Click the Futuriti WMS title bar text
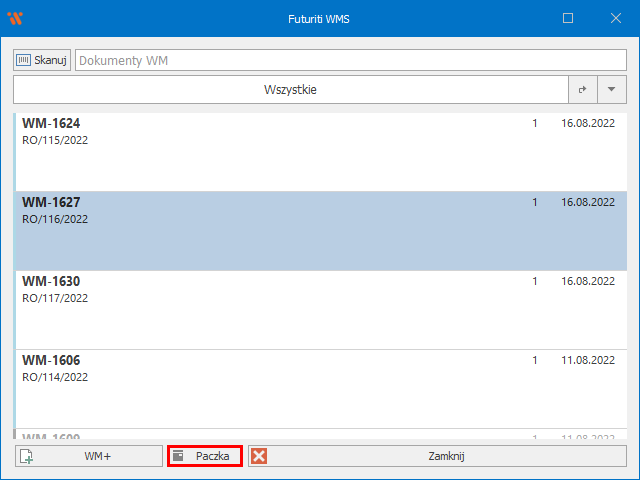This screenshot has height=480, width=640. click(319, 18)
